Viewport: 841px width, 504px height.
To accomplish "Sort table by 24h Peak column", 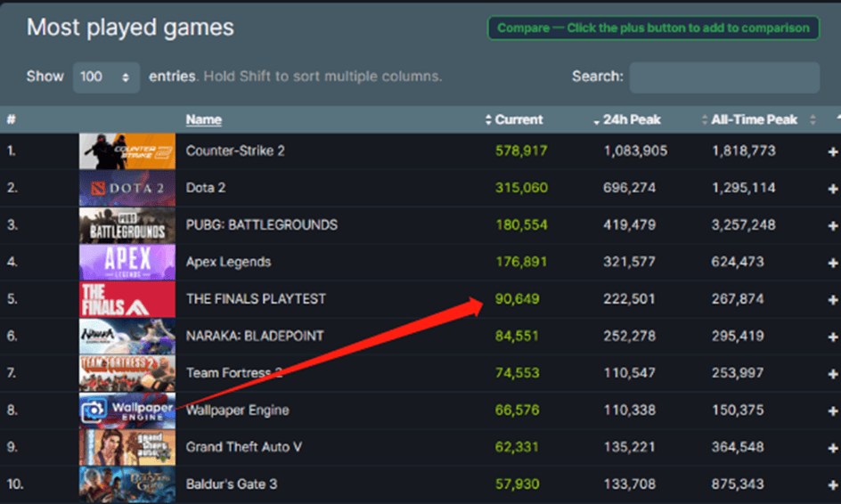I will click(631, 119).
